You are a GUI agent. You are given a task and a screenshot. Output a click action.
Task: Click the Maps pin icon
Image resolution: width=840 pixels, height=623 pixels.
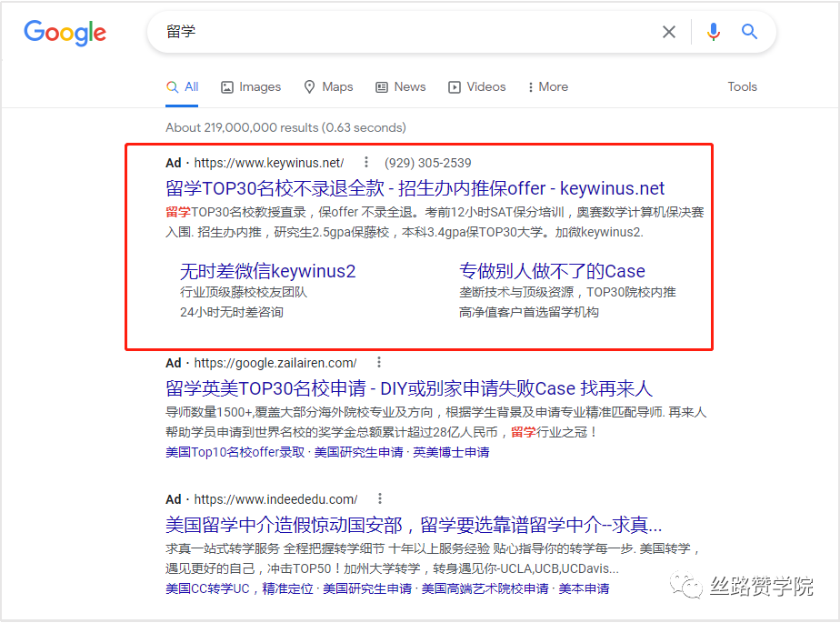pyautogui.click(x=308, y=86)
